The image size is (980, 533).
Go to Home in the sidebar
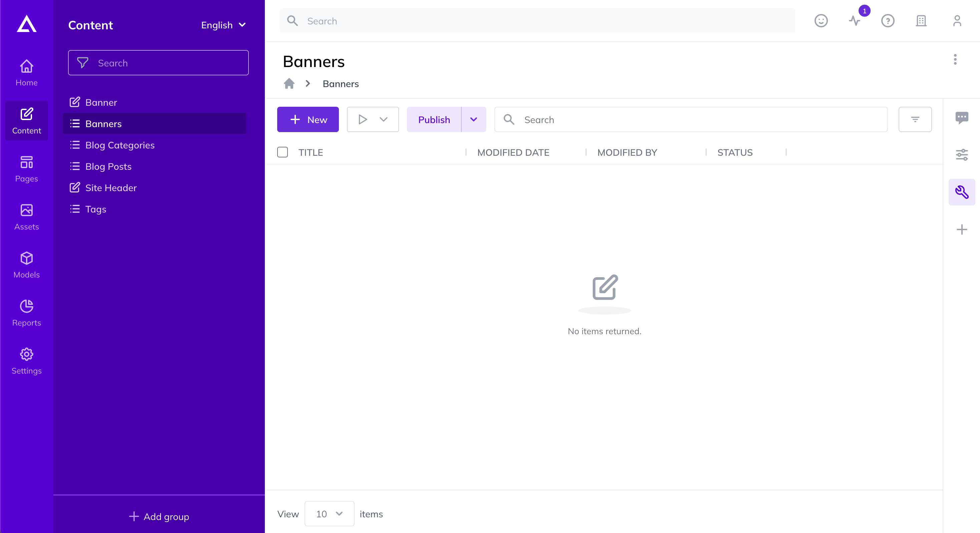(x=27, y=73)
